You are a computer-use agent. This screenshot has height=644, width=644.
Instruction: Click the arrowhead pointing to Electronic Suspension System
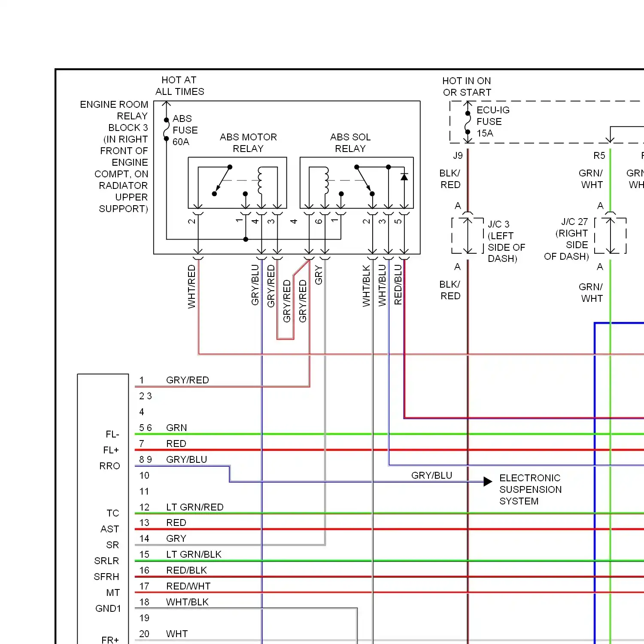coord(488,482)
